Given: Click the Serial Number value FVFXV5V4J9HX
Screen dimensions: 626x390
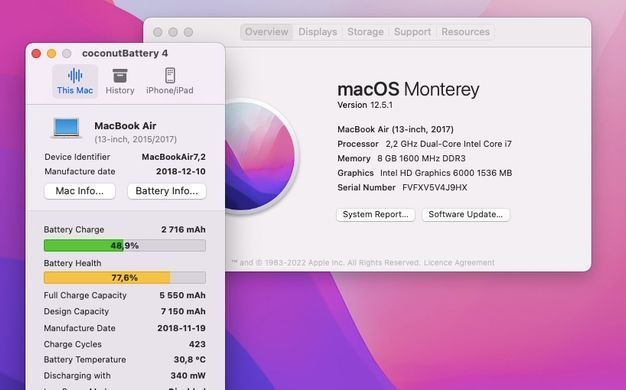Looking at the screenshot, I should point(434,188).
